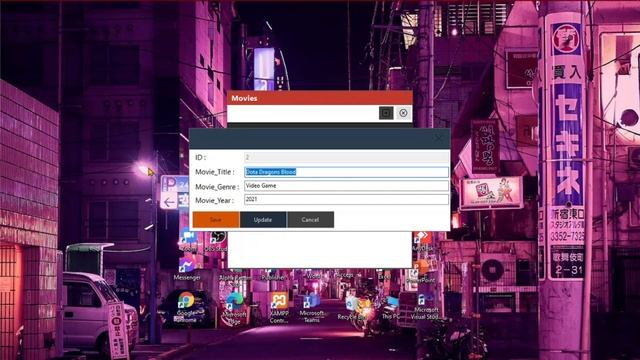The width and height of the screenshot is (640, 360).
Task: Click the dark square icon in Movies window
Action: tap(386, 113)
